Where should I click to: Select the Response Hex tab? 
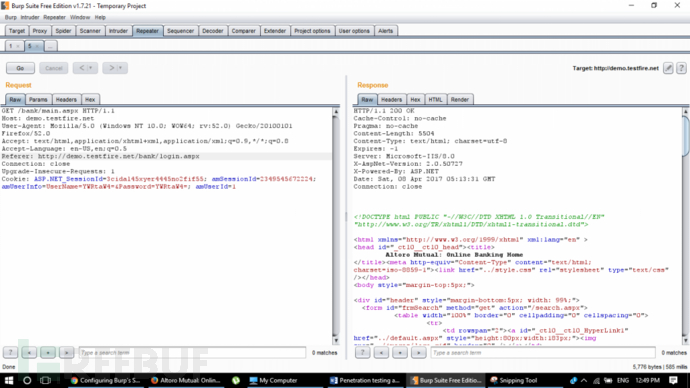[x=415, y=100]
